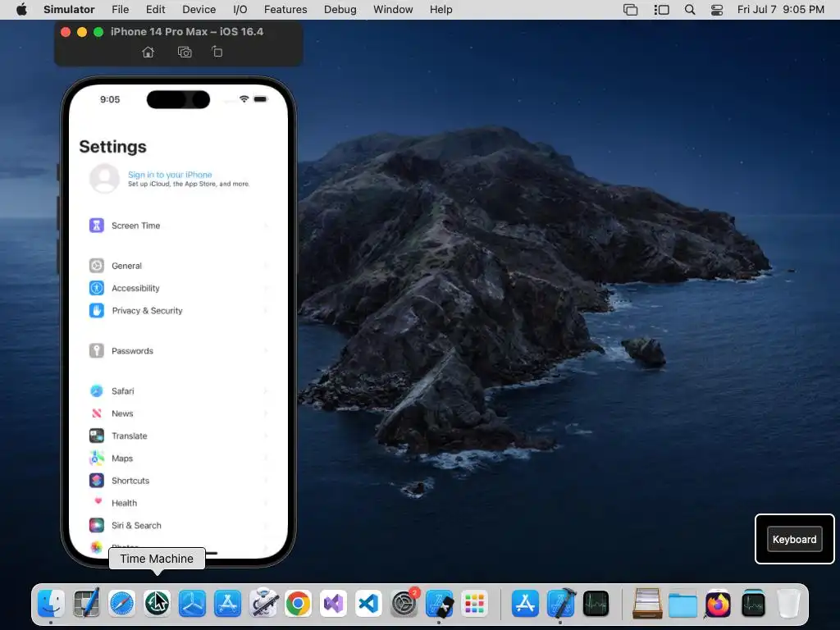Image resolution: width=840 pixels, height=630 pixels.
Task: Take a screenshot with the camera icon
Action: click(185, 52)
